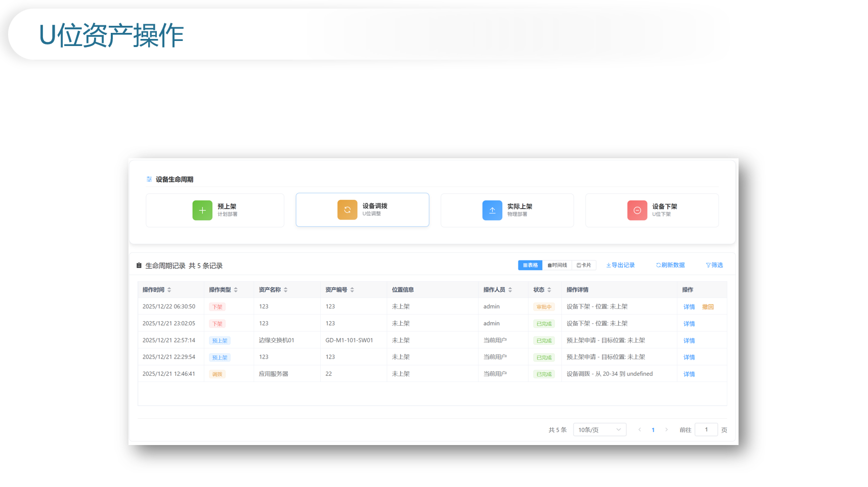Sort by 操作人员 column arrows
This screenshot has height=487, width=868.
tap(510, 290)
